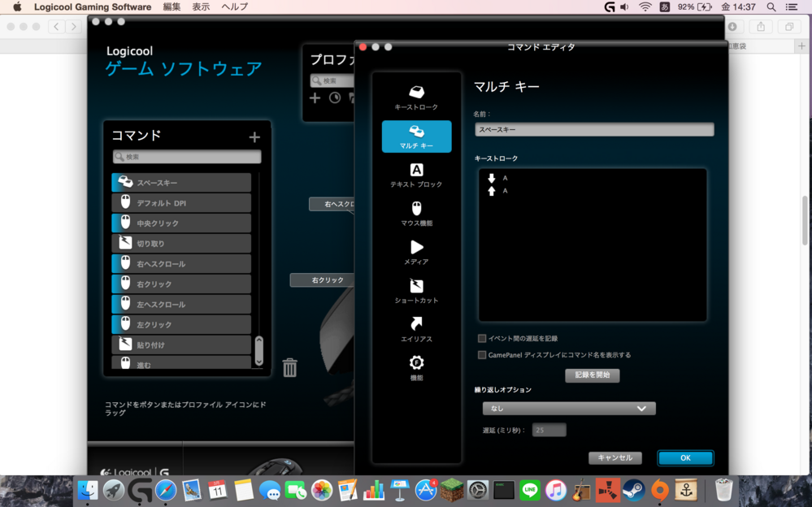Click the Logicool G menu bar status icon
This screenshot has height=507, width=812.
pos(610,6)
